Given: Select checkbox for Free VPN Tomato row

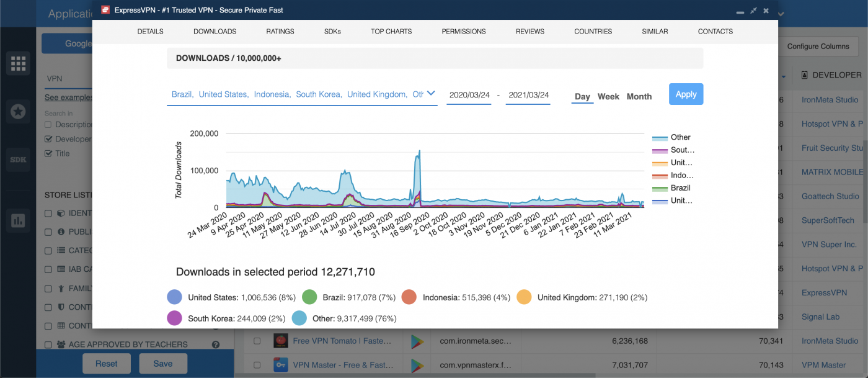Looking at the screenshot, I should (x=257, y=341).
